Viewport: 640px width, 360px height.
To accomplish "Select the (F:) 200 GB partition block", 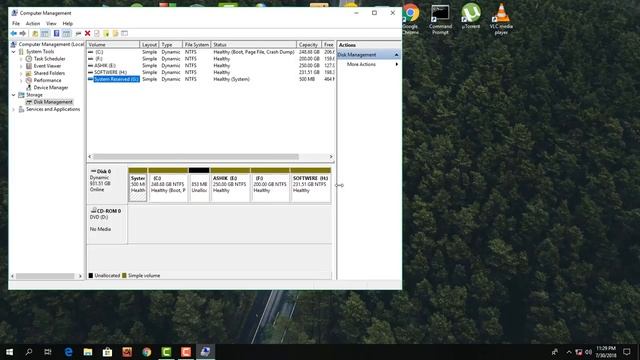I will pyautogui.click(x=270, y=184).
